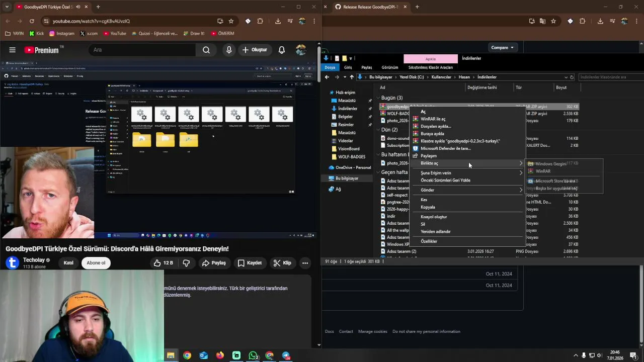Open downloads in the YouTube browser window
Screen dimensions: 644x362
[278, 21]
